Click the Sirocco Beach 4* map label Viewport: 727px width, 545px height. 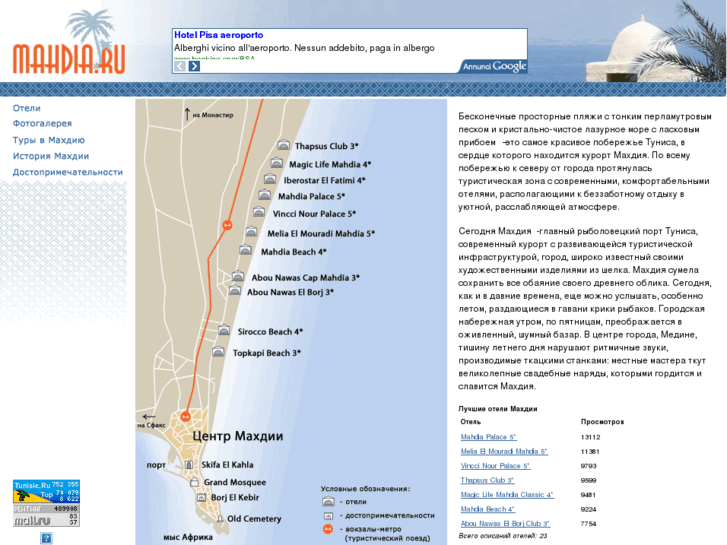[x=270, y=332]
